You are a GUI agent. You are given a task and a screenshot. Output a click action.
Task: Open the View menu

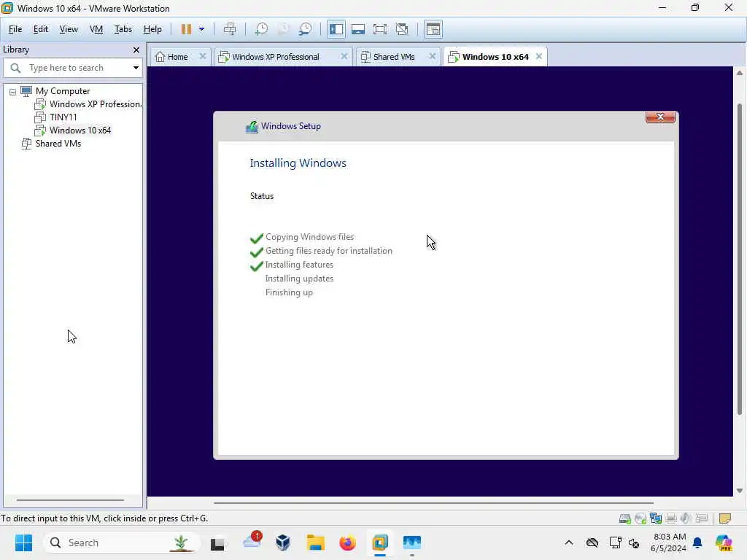pos(69,29)
